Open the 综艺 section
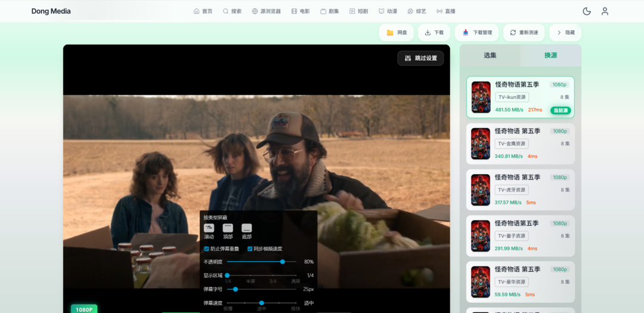This screenshot has width=644, height=313. click(417, 11)
